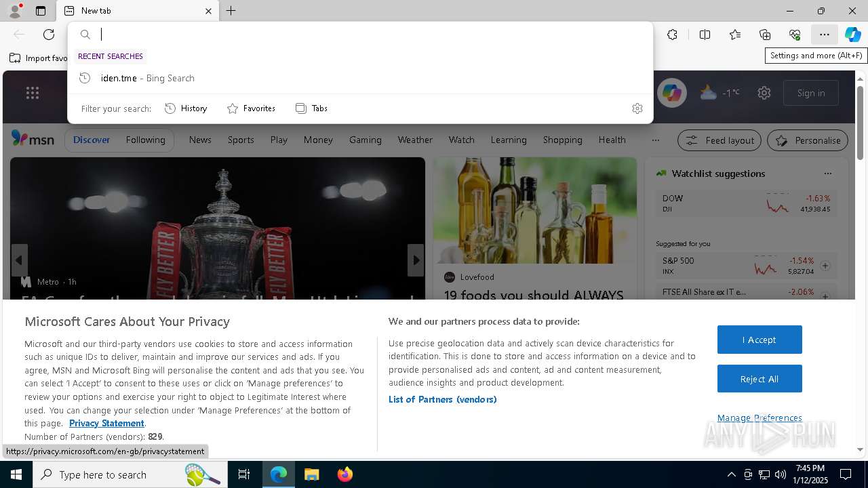Image resolution: width=868 pixels, height=488 pixels.
Task: Expand more categories ellipsis in nav
Action: 655,140
